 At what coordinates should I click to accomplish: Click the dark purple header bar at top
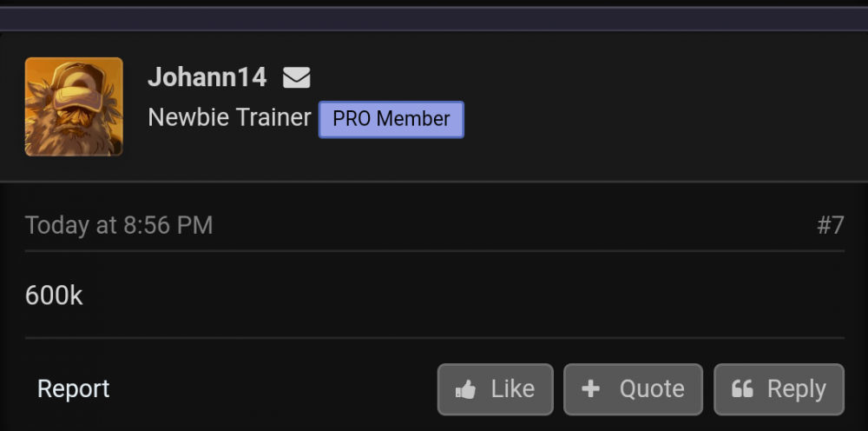pos(434,19)
